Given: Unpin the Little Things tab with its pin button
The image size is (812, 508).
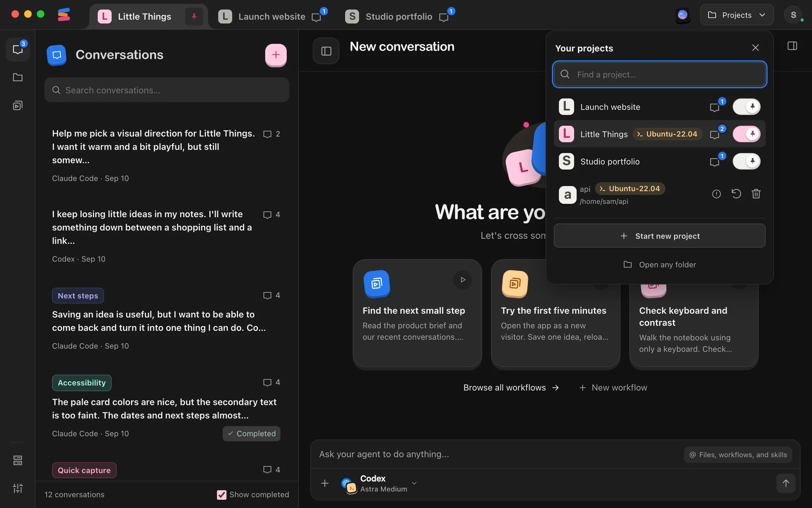Looking at the screenshot, I should [194, 17].
